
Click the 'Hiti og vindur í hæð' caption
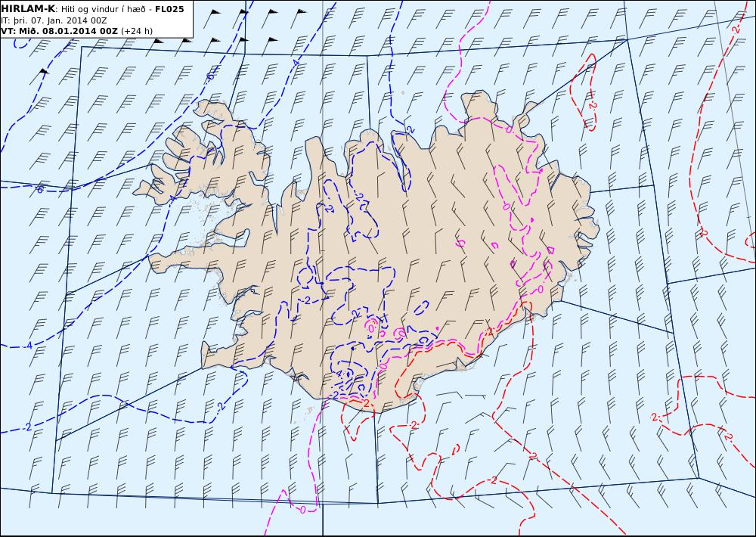(x=104, y=9)
